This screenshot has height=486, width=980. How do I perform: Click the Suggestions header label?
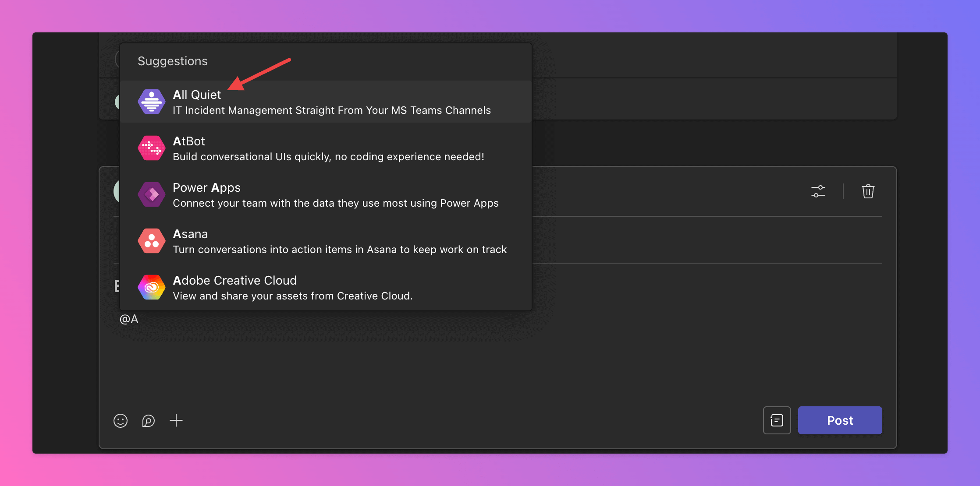[x=173, y=61]
